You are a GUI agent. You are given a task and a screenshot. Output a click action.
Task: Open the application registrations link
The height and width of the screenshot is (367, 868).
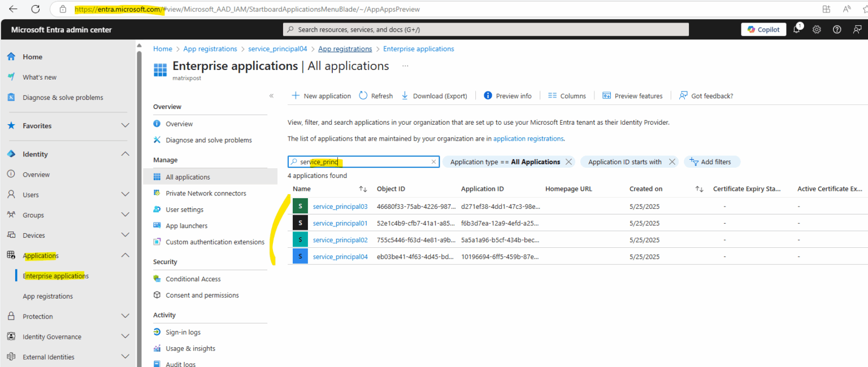click(528, 138)
